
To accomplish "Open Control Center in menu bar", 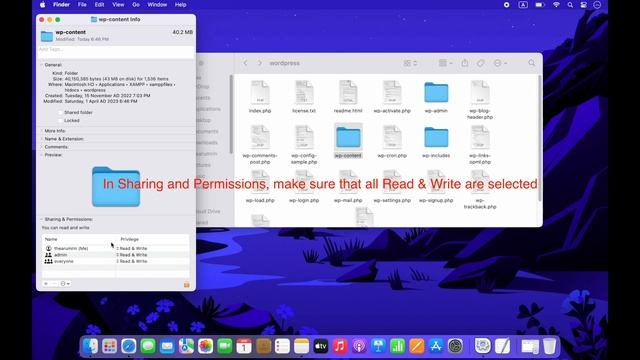I will tap(584, 5).
